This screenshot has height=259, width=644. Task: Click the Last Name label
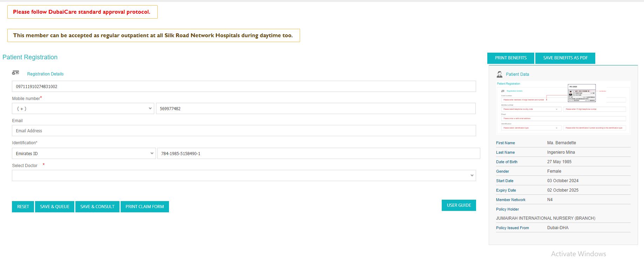point(506,152)
